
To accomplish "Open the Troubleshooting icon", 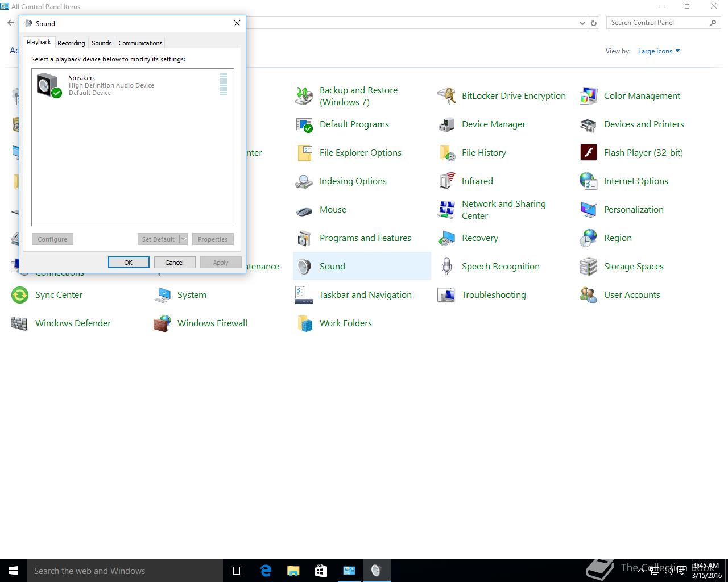I will pyautogui.click(x=446, y=295).
